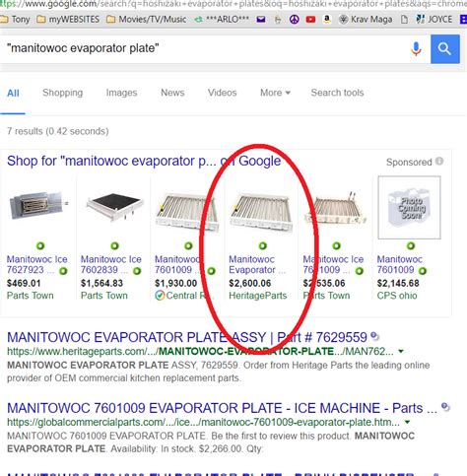Open the blank page bookmark icon

click(404, 20)
